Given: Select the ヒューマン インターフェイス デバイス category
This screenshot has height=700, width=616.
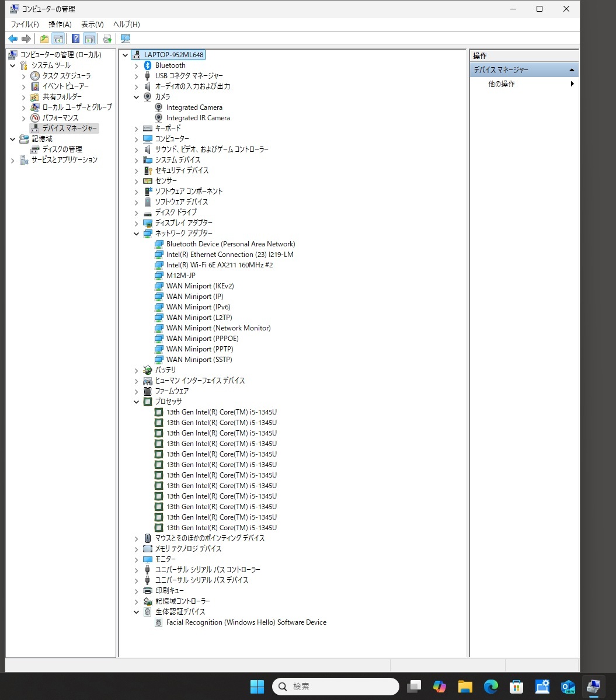Looking at the screenshot, I should coord(200,381).
